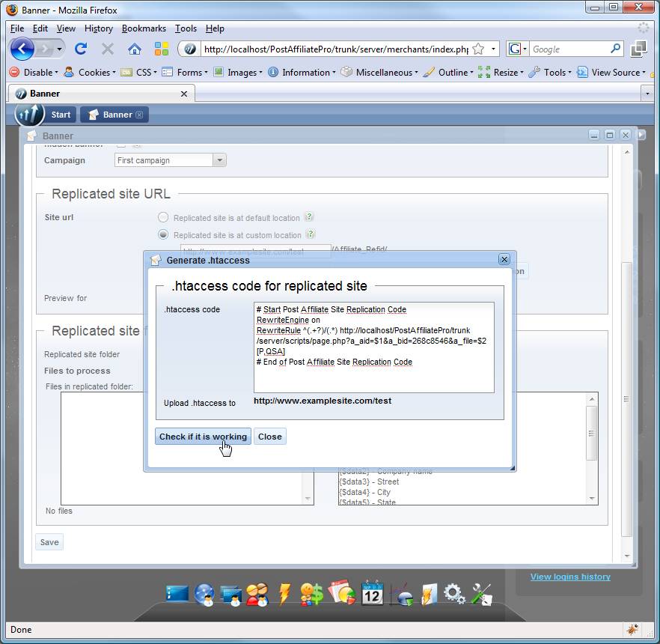Image resolution: width=660 pixels, height=644 pixels.
Task: Open the Outline dropdown in the developer toolbar
Action: [x=447, y=73]
